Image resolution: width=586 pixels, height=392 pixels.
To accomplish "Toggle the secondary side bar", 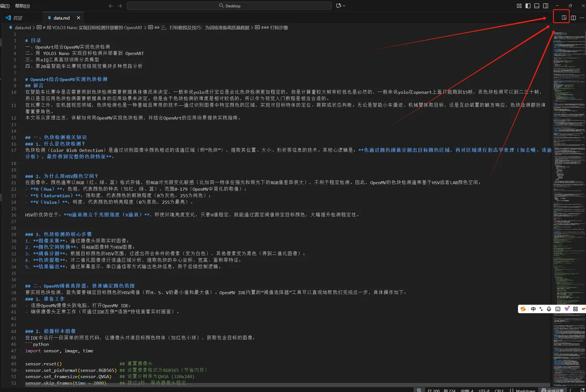I will pos(545,6).
